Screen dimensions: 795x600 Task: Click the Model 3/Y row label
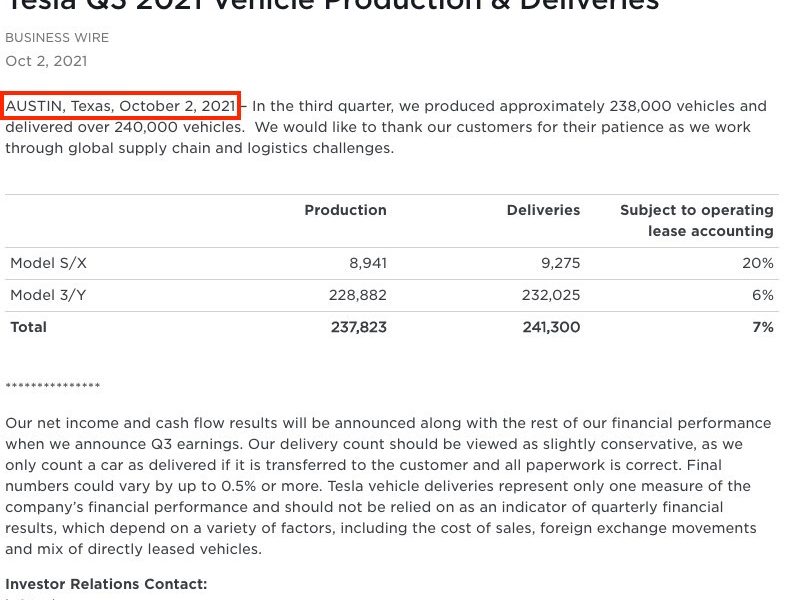click(48, 295)
